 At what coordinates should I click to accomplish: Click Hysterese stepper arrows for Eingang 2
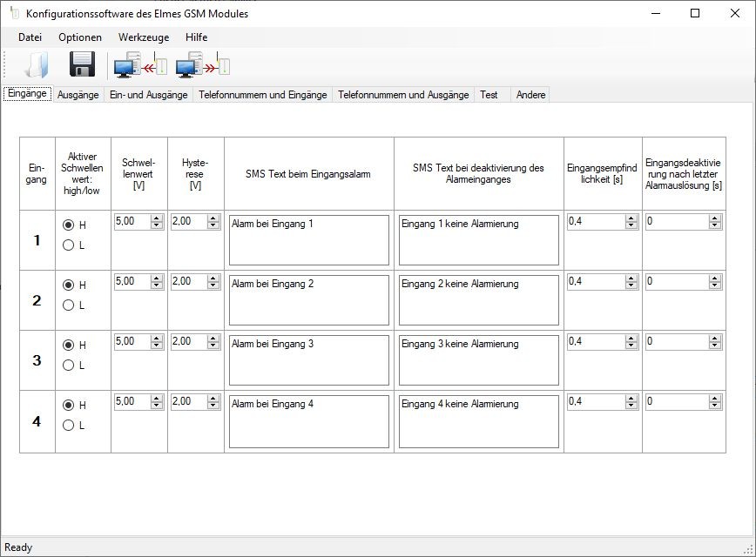(213, 282)
